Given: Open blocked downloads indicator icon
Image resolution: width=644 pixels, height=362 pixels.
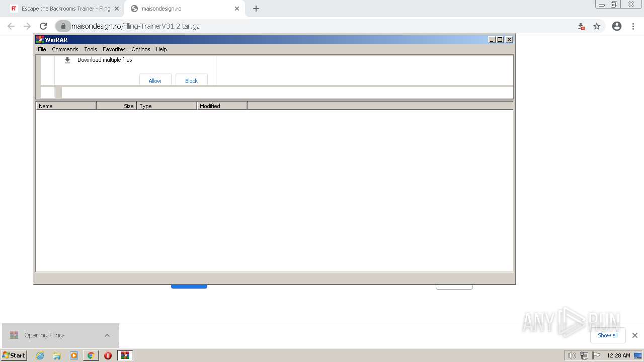Looking at the screenshot, I should click(x=581, y=26).
